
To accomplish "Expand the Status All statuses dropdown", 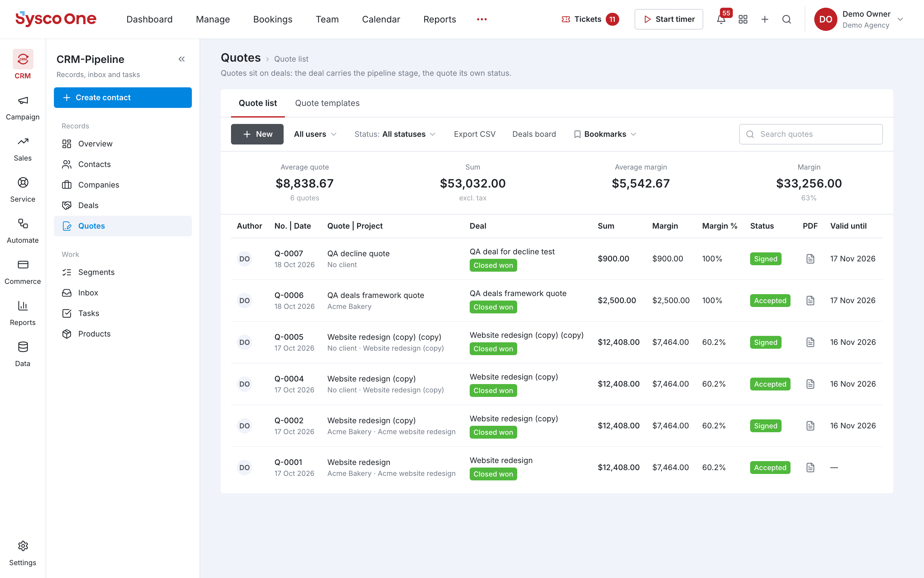I will pos(395,134).
